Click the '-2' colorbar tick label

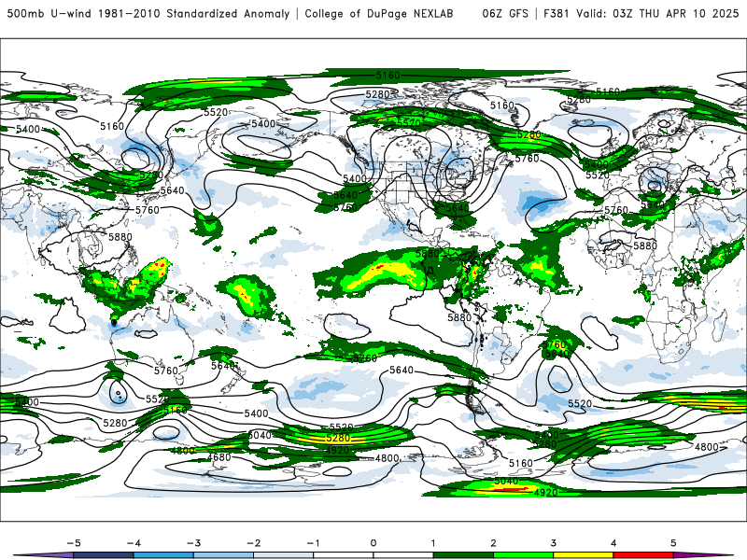click(253, 543)
